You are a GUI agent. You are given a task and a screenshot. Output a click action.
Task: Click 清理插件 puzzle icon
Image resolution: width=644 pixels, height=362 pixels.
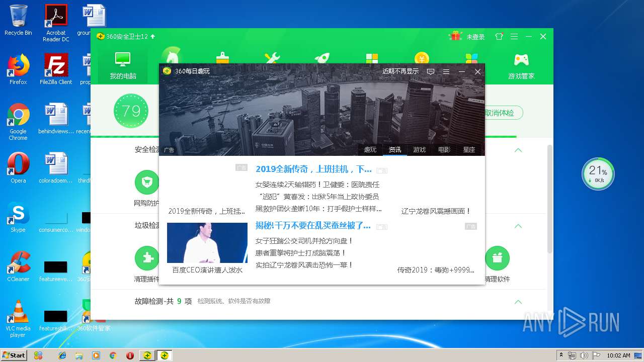[147, 258]
